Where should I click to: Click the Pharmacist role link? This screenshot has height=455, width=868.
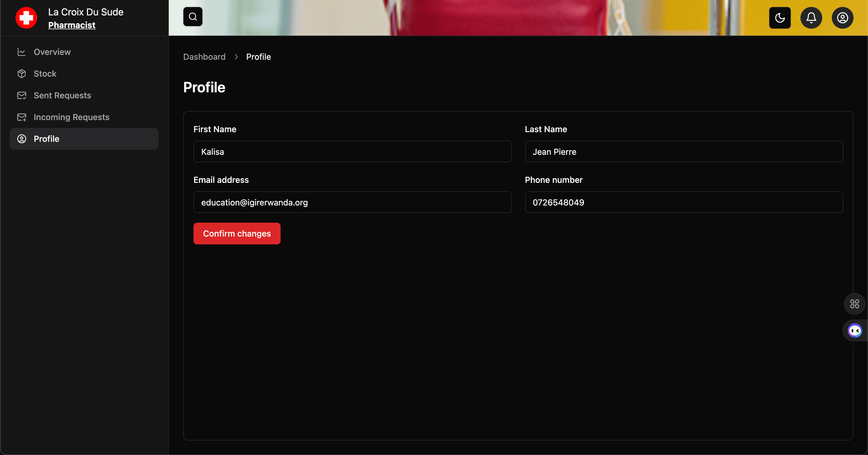pos(71,25)
